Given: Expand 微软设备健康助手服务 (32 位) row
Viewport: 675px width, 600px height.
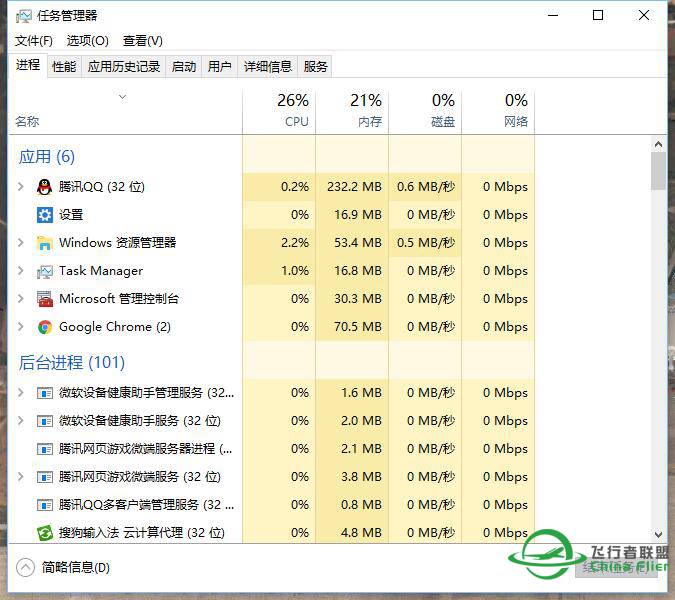Looking at the screenshot, I should (x=20, y=420).
